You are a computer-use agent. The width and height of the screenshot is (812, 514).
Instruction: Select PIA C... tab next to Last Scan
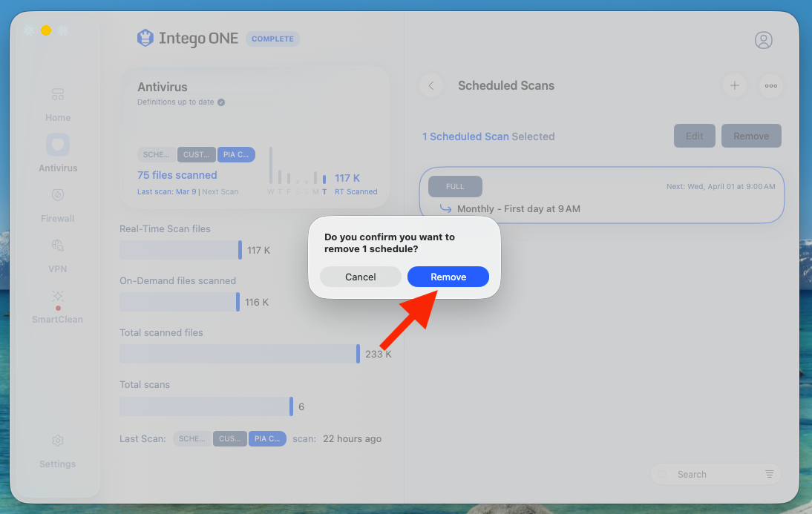click(267, 439)
